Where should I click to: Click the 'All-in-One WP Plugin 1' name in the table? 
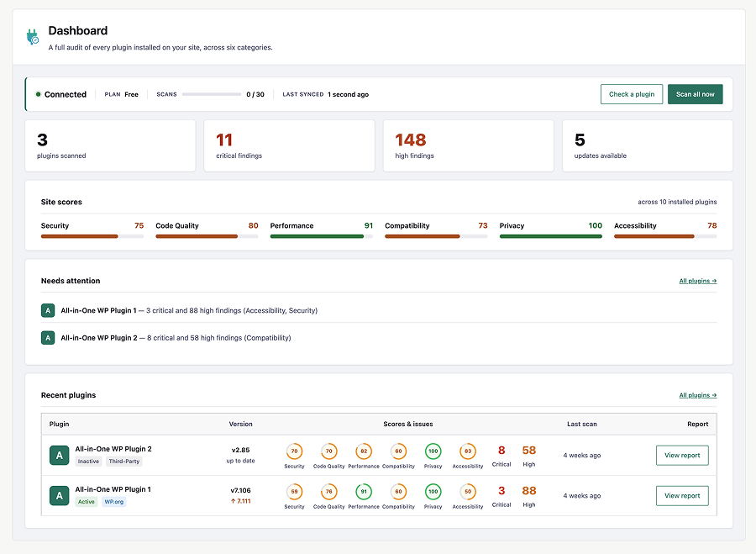(x=113, y=489)
